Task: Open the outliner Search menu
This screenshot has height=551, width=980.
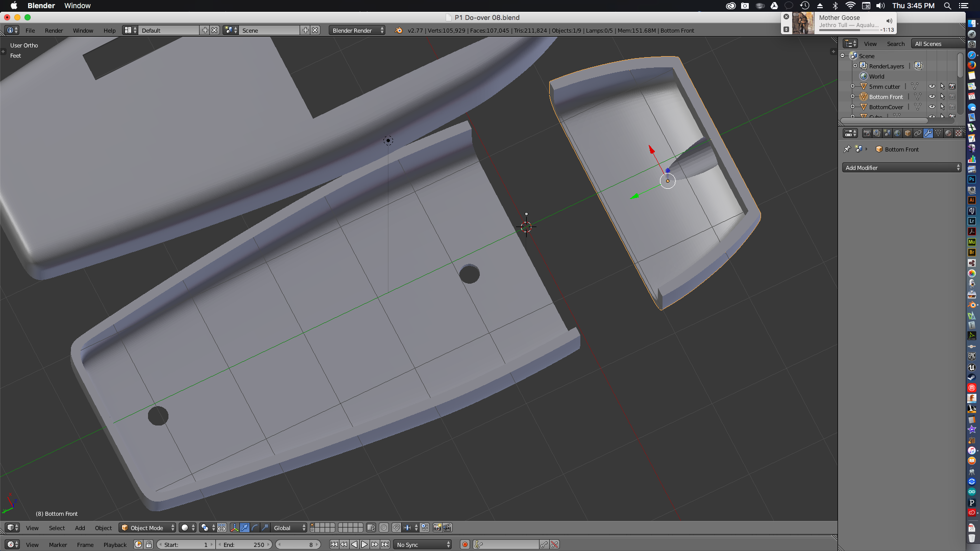Action: click(895, 44)
